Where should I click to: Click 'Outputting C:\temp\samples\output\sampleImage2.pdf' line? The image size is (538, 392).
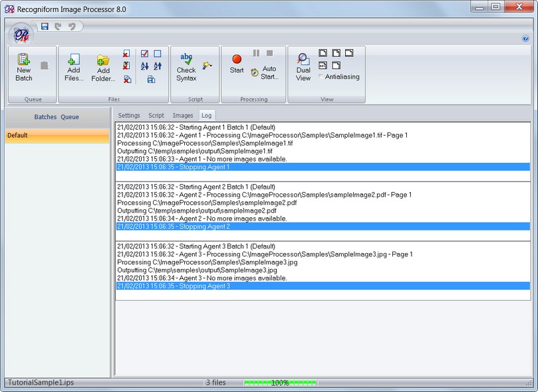pyautogui.click(x=197, y=211)
